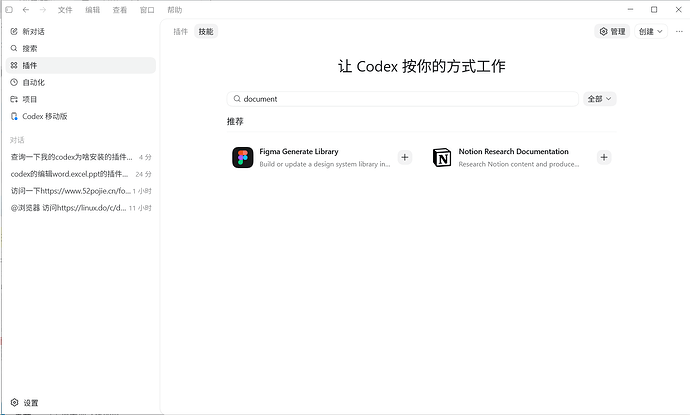Viewport: 690px width, 415px height.
Task: Open 项目 in the sidebar
Action: click(x=81, y=99)
